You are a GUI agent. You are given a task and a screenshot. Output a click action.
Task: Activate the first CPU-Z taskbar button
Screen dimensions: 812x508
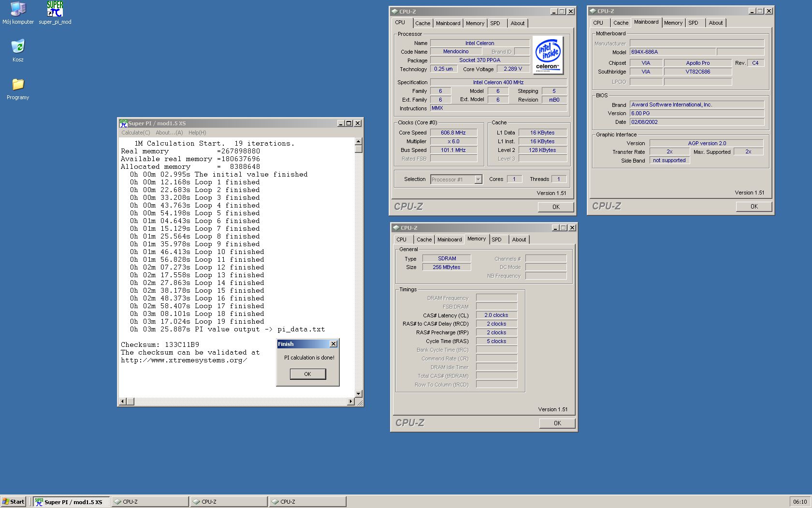coord(150,502)
